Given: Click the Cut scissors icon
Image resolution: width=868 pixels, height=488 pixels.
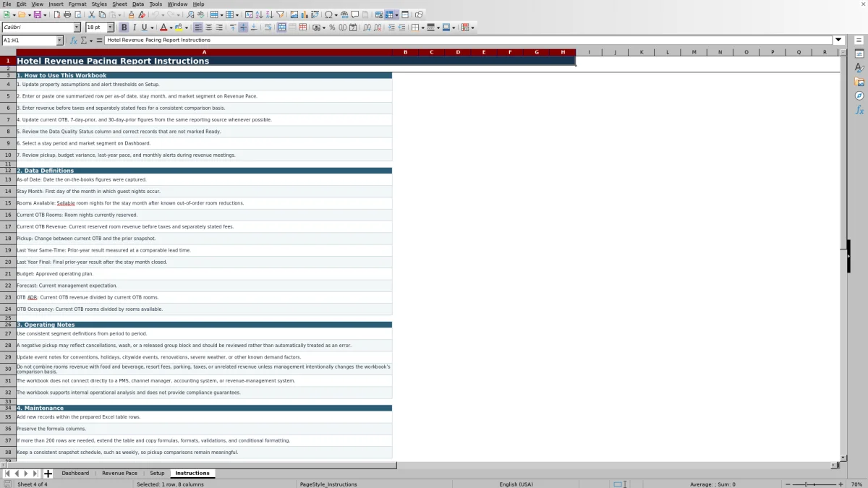Looking at the screenshot, I should (91, 14).
